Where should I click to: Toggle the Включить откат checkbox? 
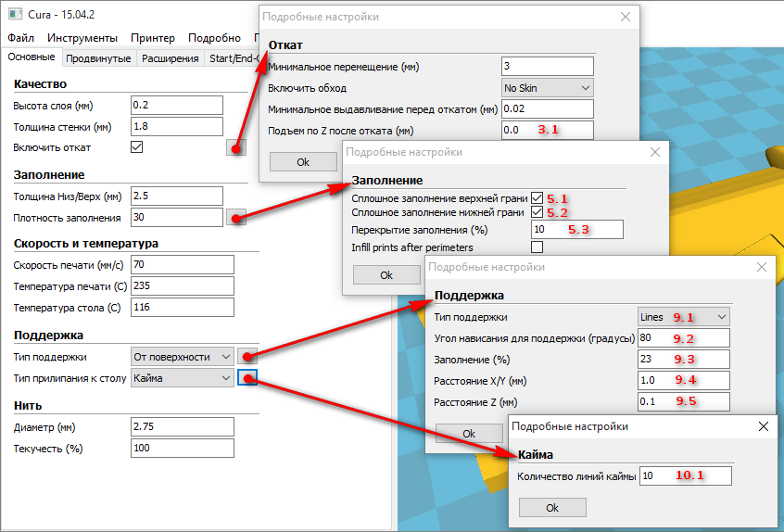coord(137,147)
